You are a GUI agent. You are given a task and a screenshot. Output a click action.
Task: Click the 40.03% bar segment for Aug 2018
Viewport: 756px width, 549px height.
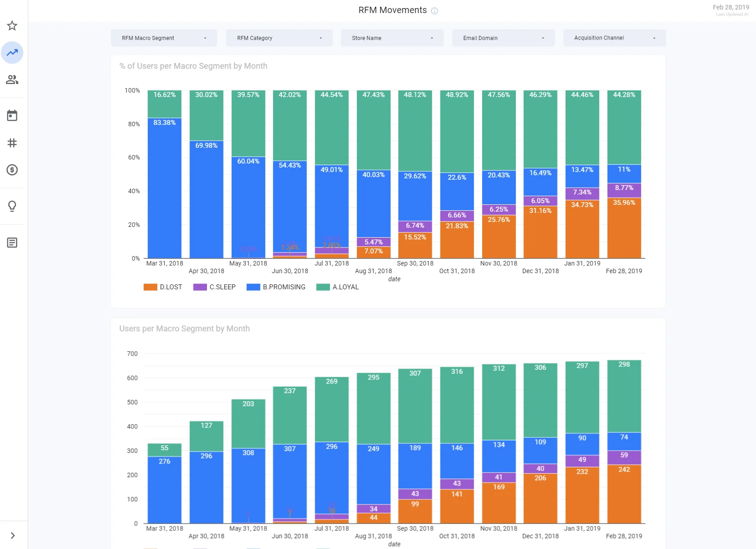click(374, 204)
